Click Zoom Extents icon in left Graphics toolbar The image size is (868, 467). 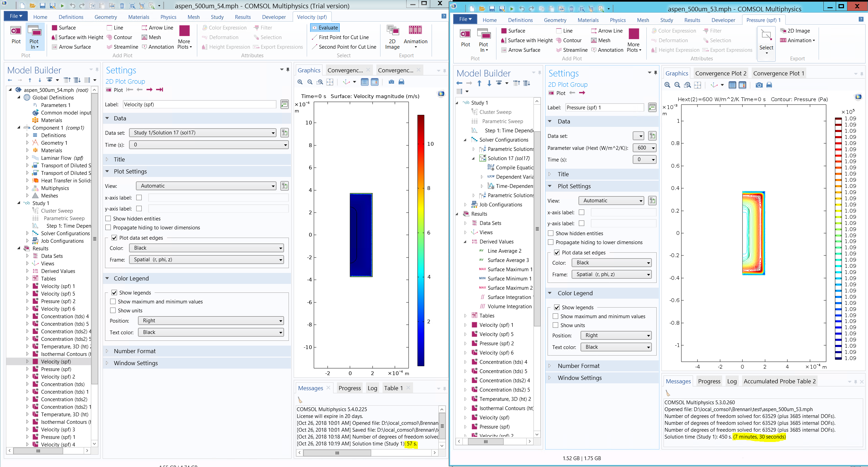coord(330,82)
